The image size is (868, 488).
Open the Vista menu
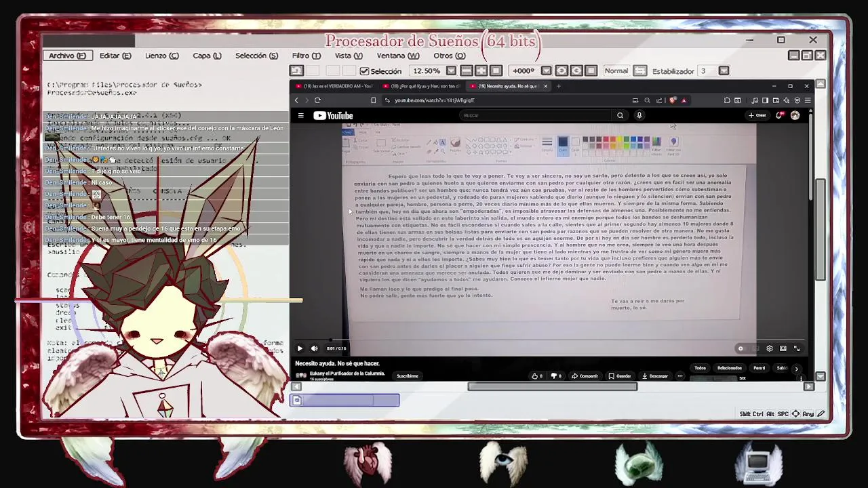pos(348,56)
